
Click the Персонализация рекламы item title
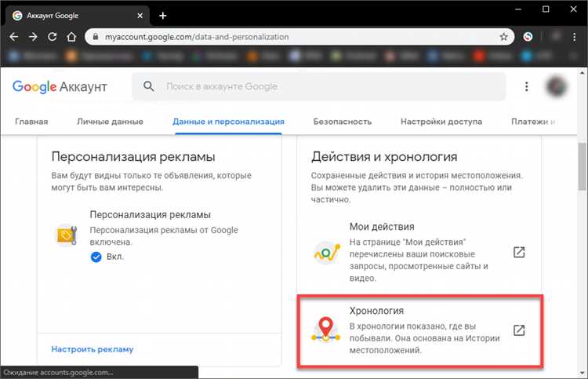(150, 215)
